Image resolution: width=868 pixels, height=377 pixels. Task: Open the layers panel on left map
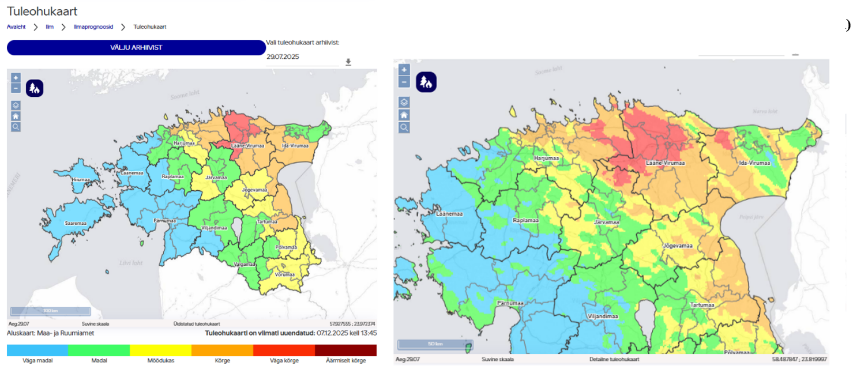[x=16, y=105]
